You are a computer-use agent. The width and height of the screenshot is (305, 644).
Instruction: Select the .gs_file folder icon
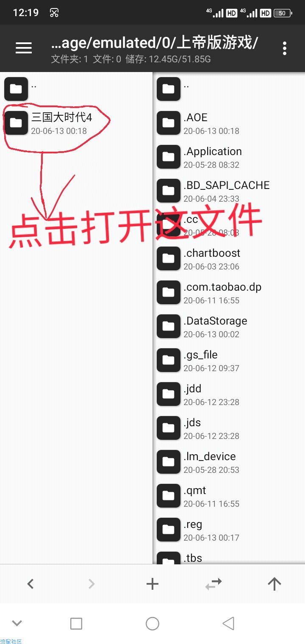coord(169,360)
